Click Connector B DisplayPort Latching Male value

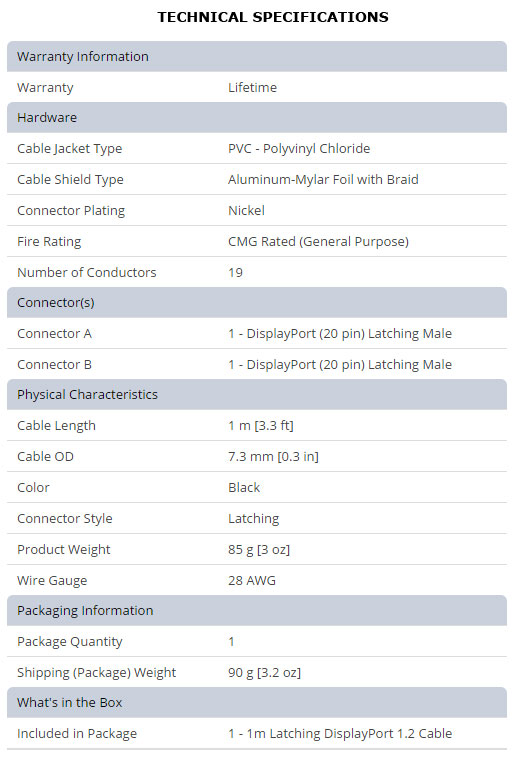tap(340, 364)
